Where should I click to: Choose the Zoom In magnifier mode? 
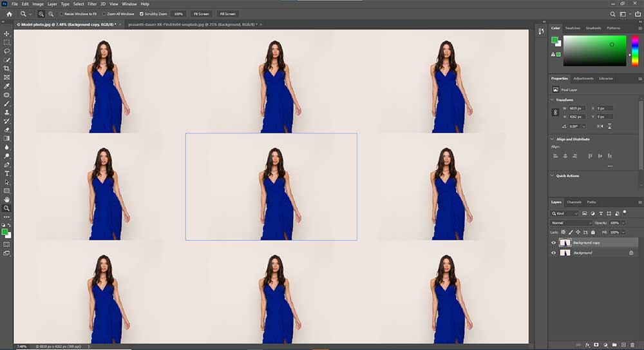[41, 14]
